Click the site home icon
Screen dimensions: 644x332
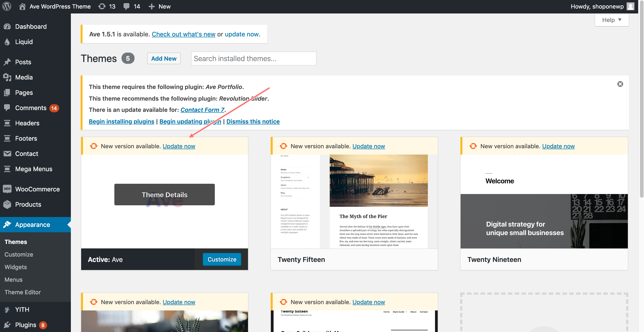(x=22, y=7)
